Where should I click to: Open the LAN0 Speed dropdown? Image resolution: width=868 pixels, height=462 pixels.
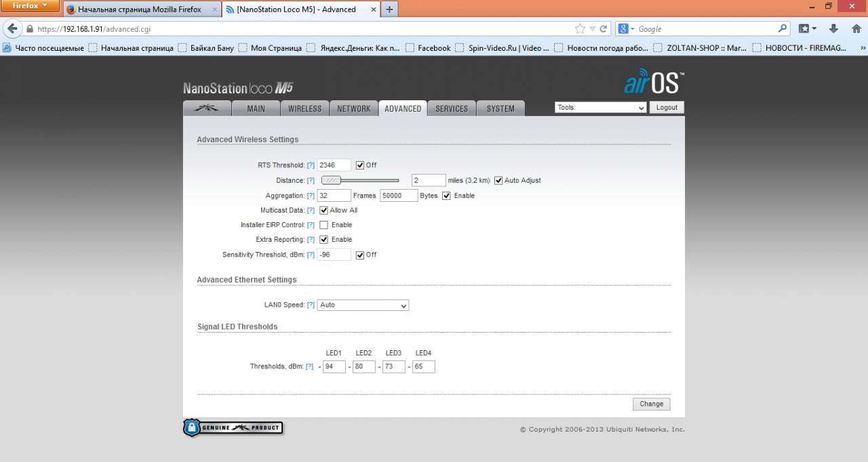(363, 305)
